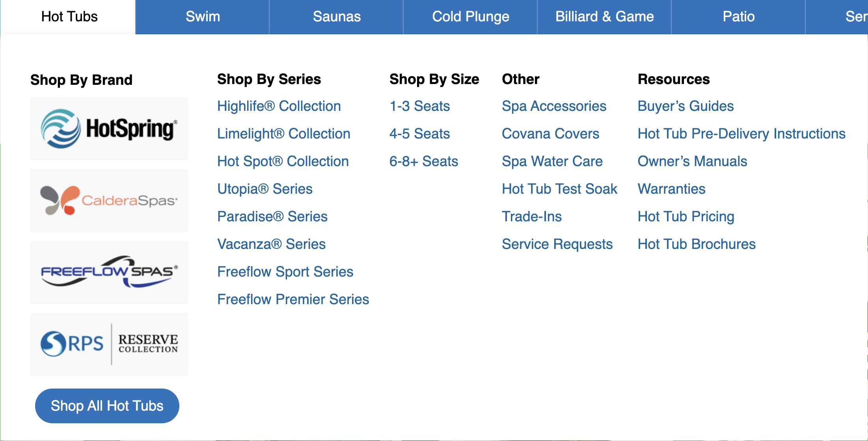The image size is (868, 441).
Task: Click the Hot Tub Test Soak link
Action: [559, 189]
